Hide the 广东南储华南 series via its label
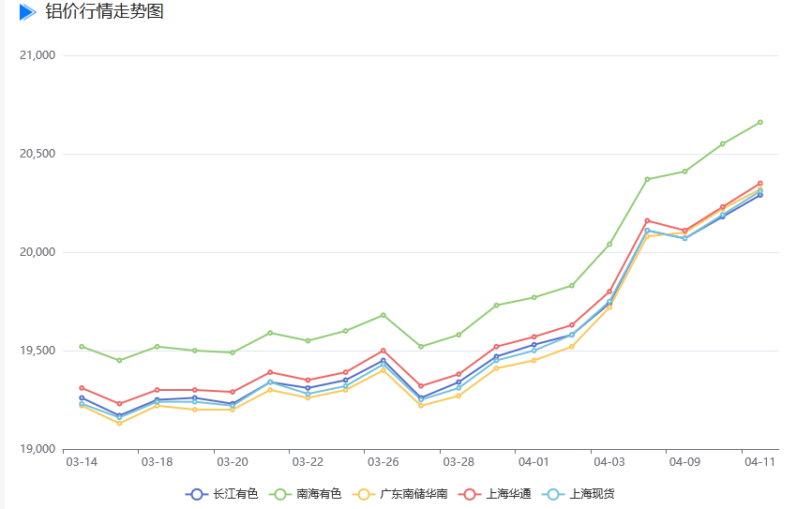Screen dimensions: 812x509 point(414,494)
